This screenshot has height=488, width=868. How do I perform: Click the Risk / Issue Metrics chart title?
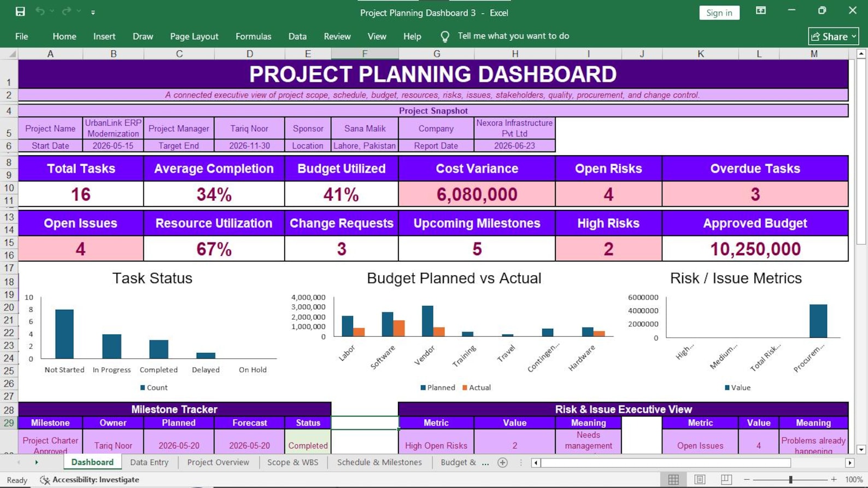pyautogui.click(x=736, y=278)
